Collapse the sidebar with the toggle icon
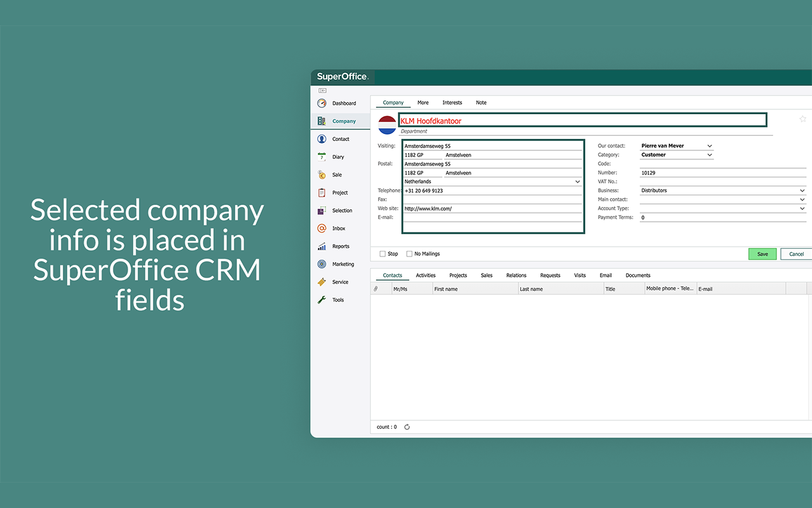The image size is (812, 508). pos(322,91)
